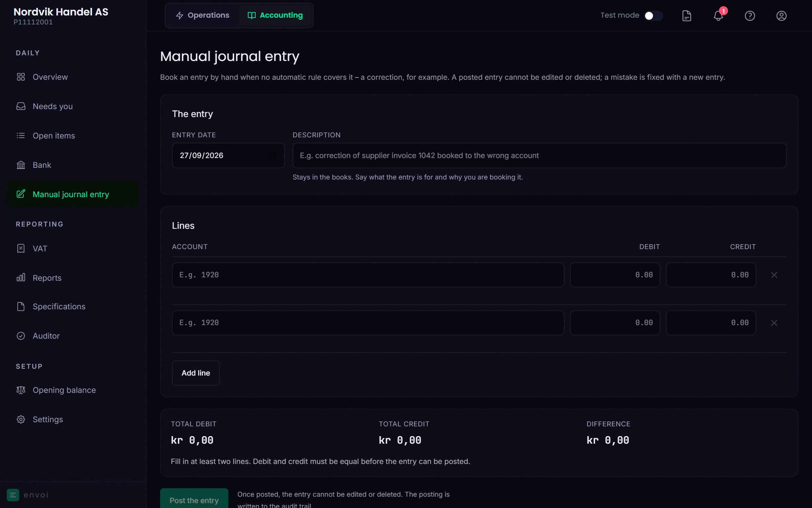
Task: Click the Reports bar chart icon
Action: (21, 278)
